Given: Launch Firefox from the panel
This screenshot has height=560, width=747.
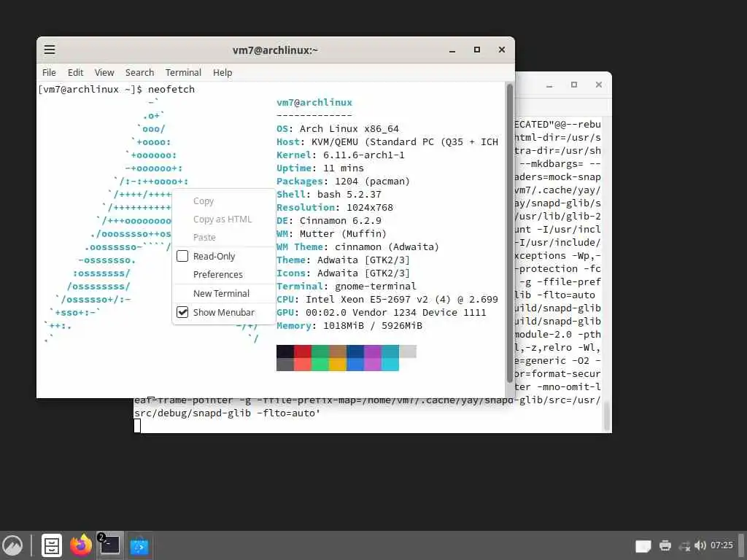Looking at the screenshot, I should pos(80,545).
